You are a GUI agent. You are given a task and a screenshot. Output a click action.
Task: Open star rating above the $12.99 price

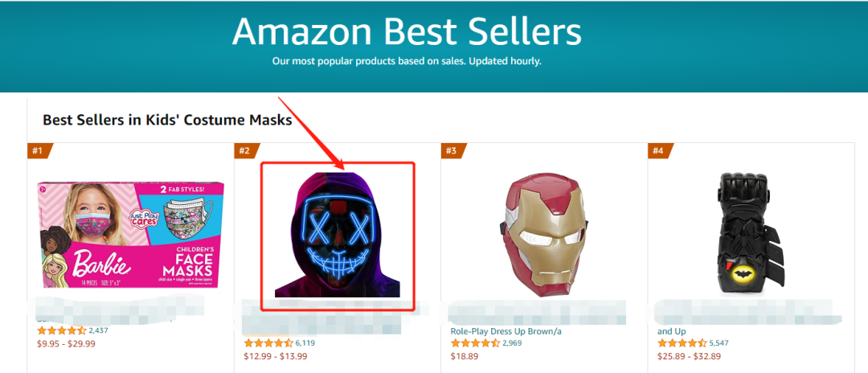268,343
